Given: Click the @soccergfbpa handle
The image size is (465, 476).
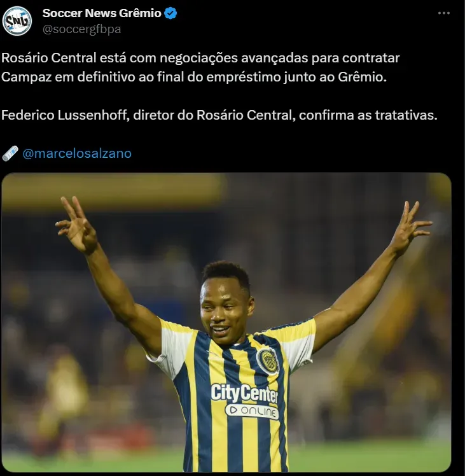Looking at the screenshot, I should point(81,29).
